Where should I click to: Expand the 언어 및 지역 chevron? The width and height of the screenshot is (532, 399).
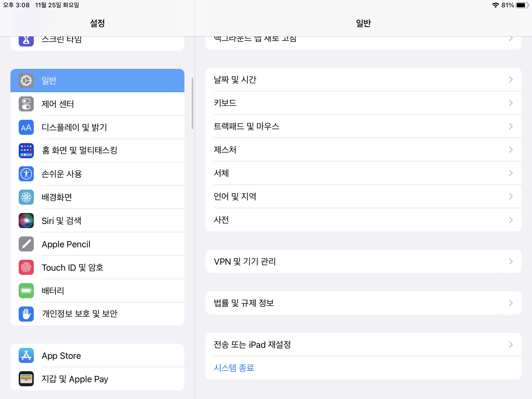tap(511, 196)
